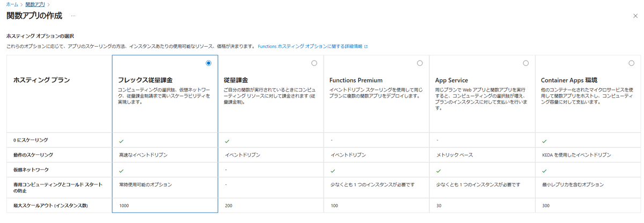
Task: Click 従量課金 checkmark in 0 にスケーリング row
Action: [x=227, y=141]
